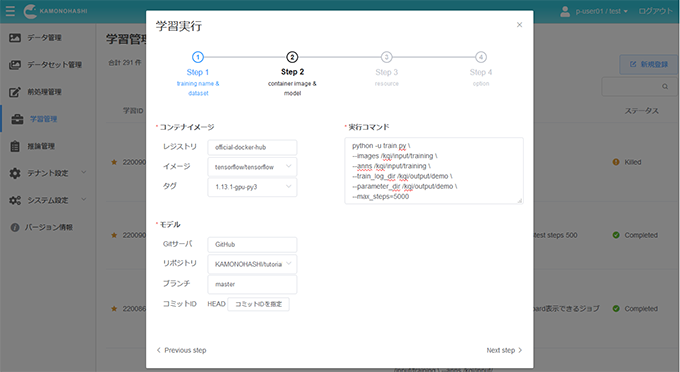This screenshot has width=680, height=372.
Task: Click the search box in 学習管理
Action: pos(638,87)
